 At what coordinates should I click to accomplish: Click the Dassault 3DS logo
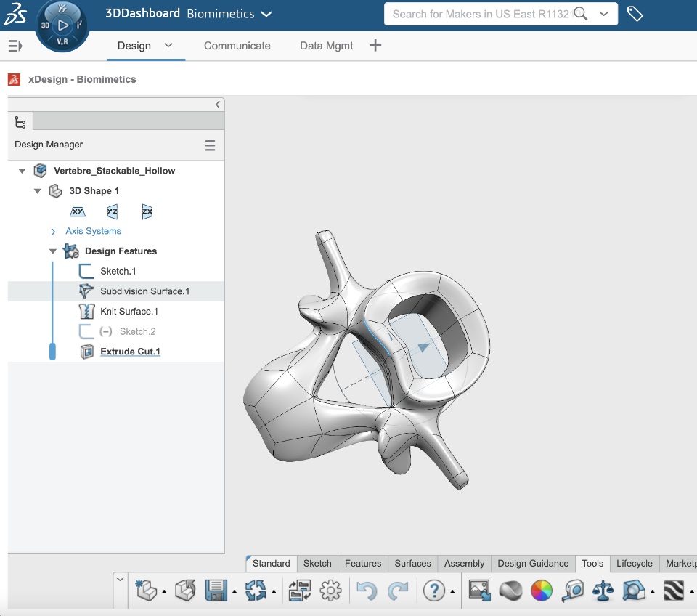click(x=15, y=14)
